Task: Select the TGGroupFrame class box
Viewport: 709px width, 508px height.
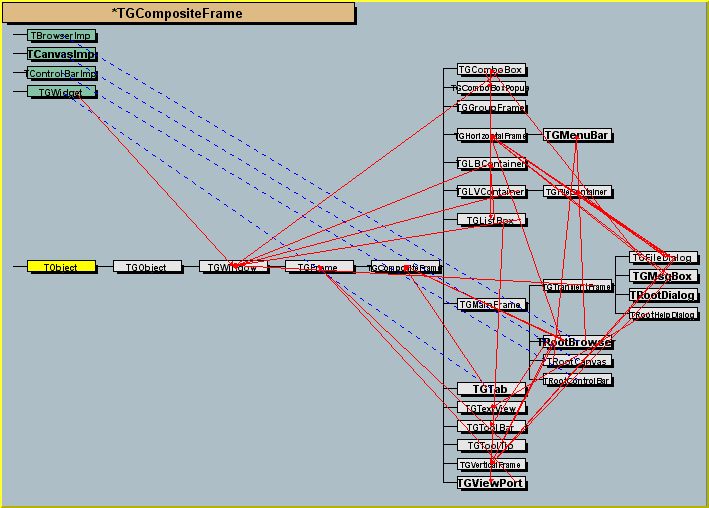Action: point(490,107)
